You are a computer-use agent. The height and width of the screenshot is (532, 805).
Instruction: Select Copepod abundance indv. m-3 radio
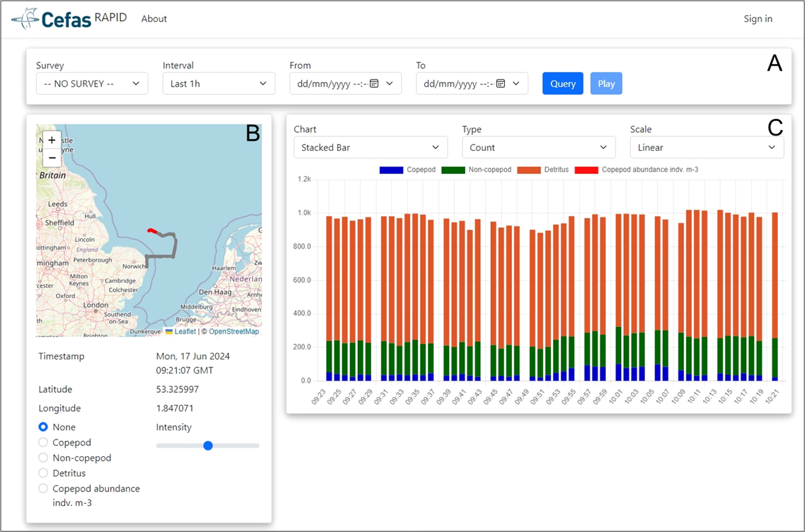coord(43,489)
